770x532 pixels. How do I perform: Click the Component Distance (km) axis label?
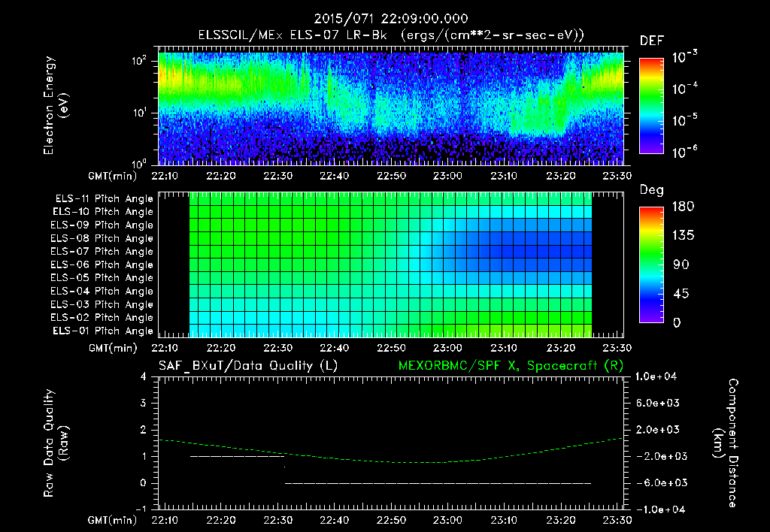click(726, 443)
